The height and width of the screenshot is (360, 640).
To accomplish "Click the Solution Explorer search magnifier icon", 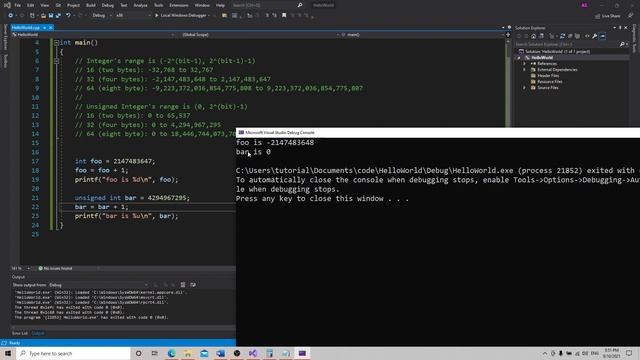I will (622, 44).
